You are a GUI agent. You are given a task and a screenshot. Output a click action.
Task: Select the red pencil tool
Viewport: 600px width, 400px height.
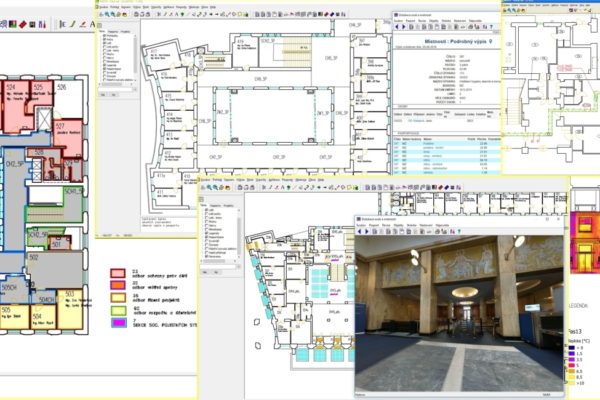82,24
